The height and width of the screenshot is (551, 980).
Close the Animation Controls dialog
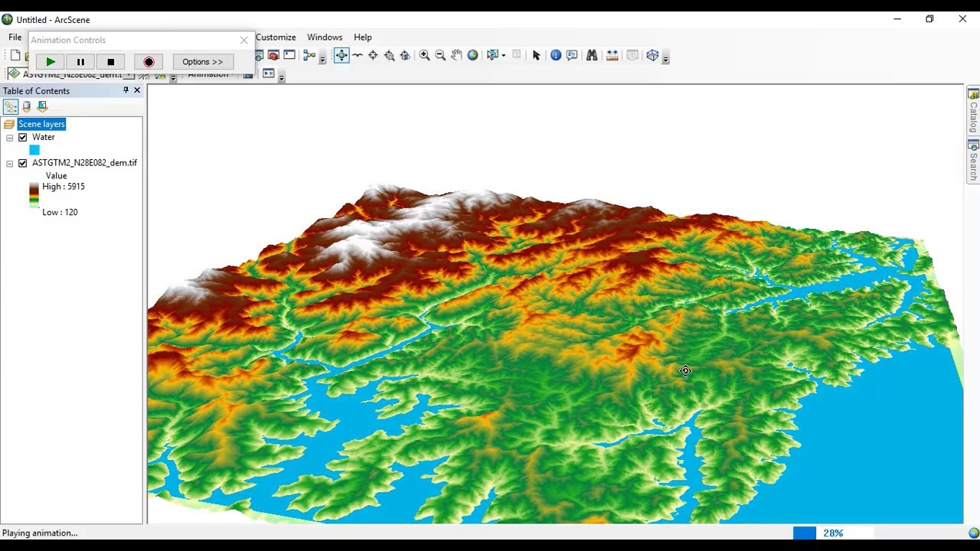pos(244,40)
